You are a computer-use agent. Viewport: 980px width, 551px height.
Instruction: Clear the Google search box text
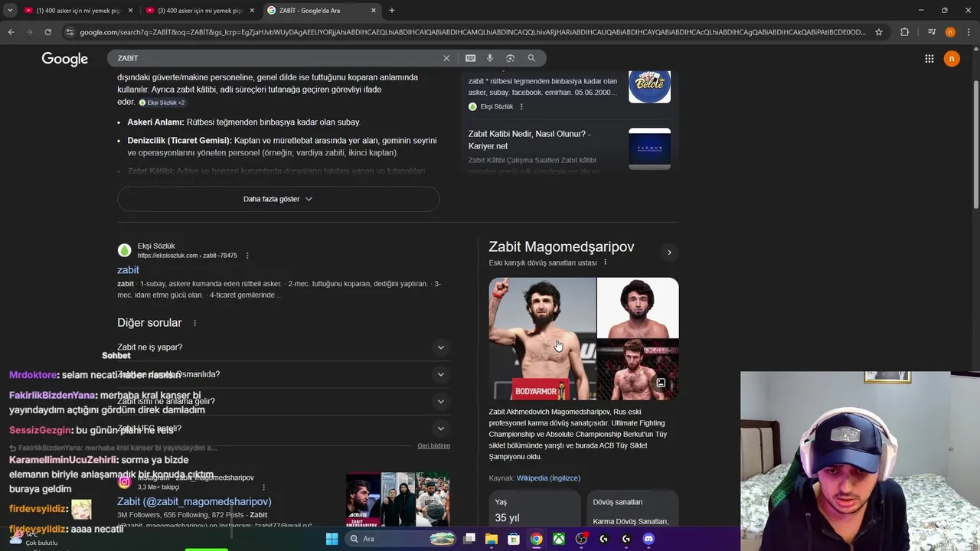point(446,58)
